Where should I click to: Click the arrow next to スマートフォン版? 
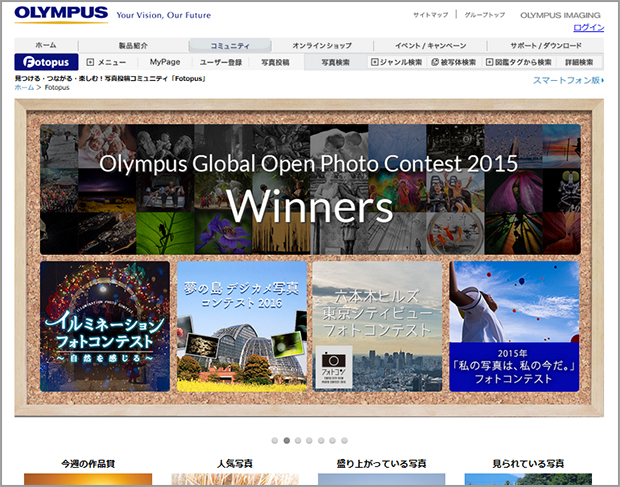(x=603, y=80)
